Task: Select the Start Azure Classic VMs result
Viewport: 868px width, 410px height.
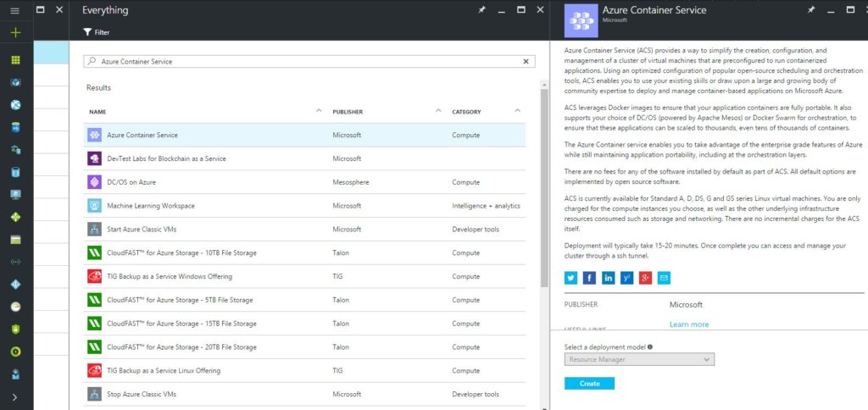Action: click(304, 229)
